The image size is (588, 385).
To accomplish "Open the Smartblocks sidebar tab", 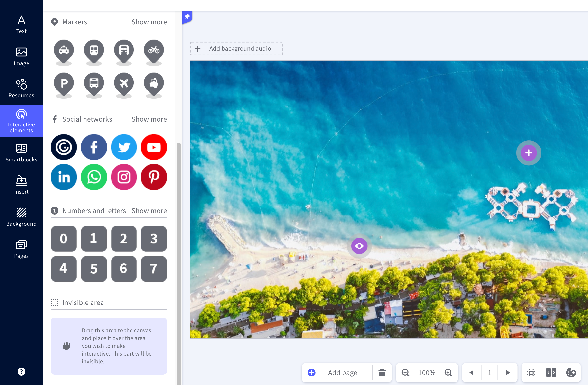I will pyautogui.click(x=21, y=153).
